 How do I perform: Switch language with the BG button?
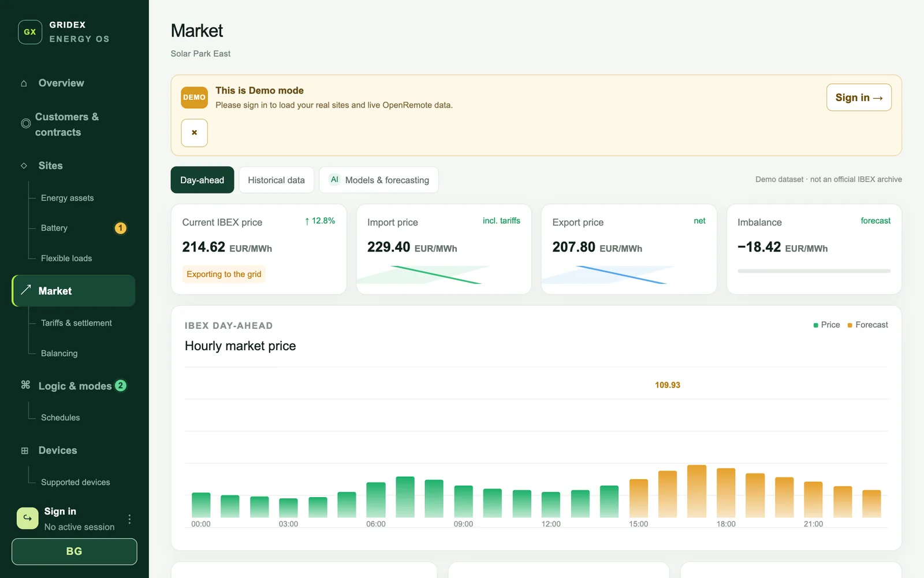[74, 551]
